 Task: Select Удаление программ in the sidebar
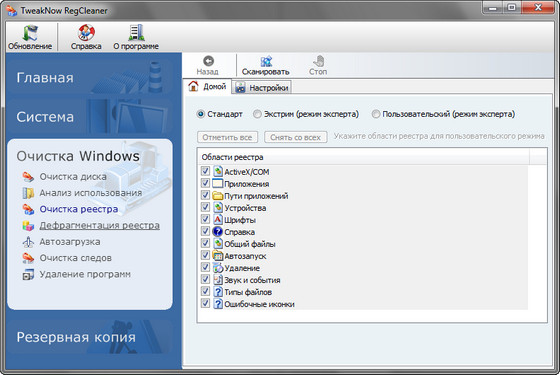tap(85, 274)
